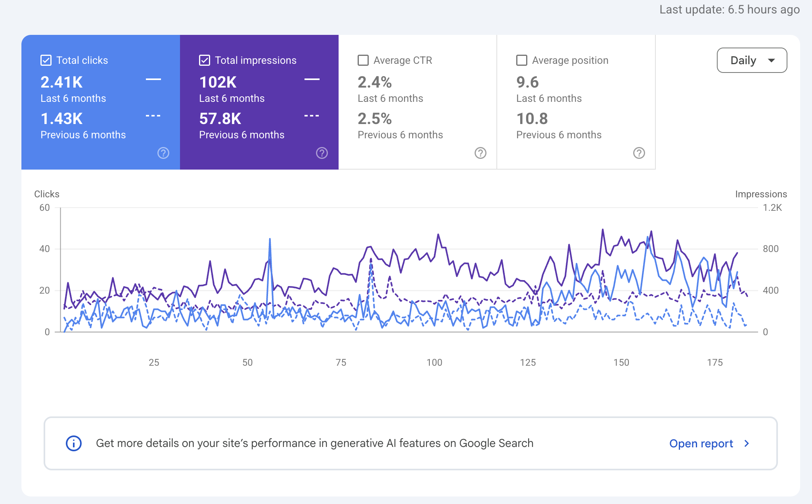Click the 2.5% previous CTR value
The image size is (812, 504).
[375, 118]
